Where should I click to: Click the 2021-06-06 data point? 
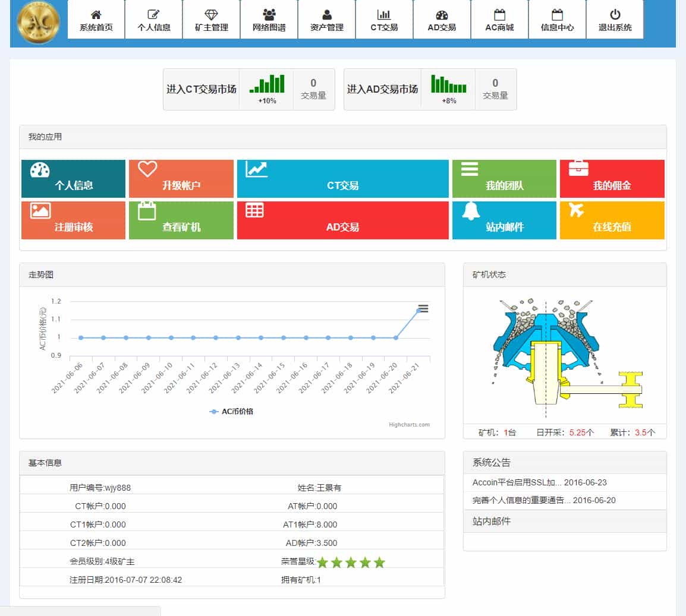[81, 337]
